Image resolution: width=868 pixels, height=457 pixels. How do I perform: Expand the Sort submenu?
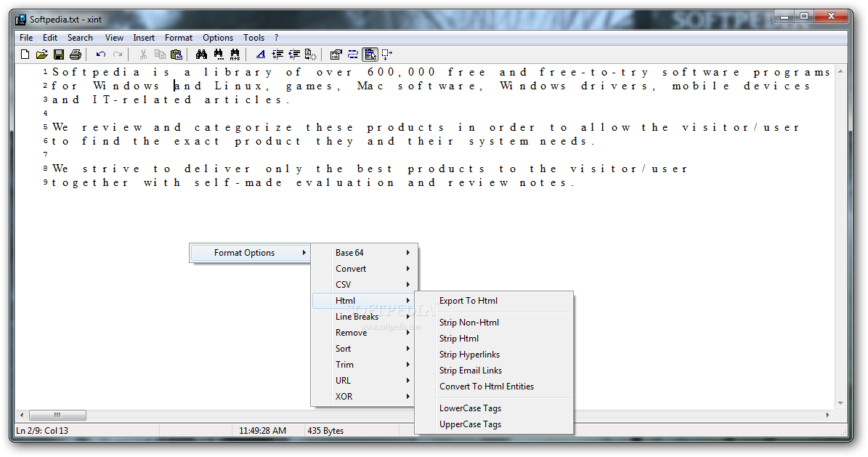click(362, 349)
